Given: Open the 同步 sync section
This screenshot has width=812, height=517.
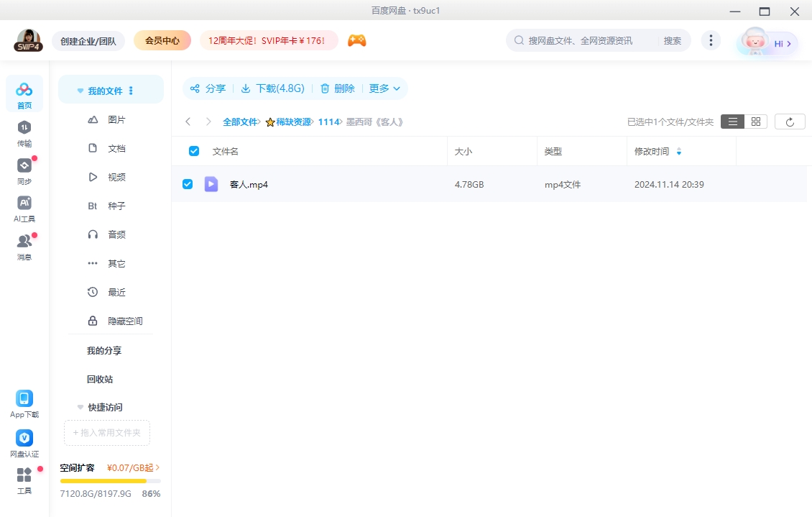Looking at the screenshot, I should point(24,171).
